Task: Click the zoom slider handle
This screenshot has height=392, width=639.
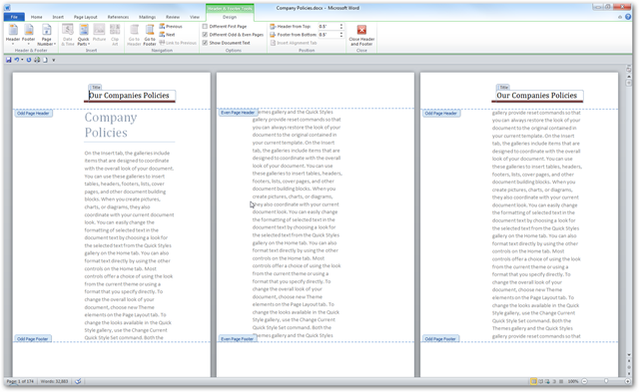Action: [x=606, y=381]
